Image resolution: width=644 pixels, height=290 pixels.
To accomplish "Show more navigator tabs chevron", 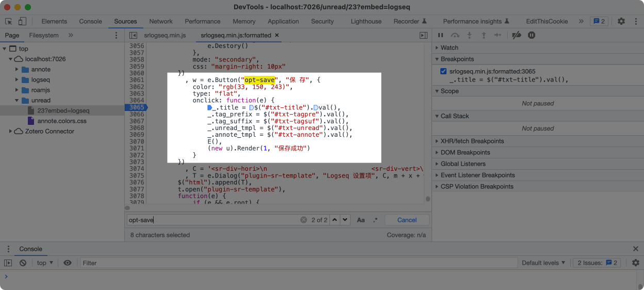I will [x=71, y=35].
